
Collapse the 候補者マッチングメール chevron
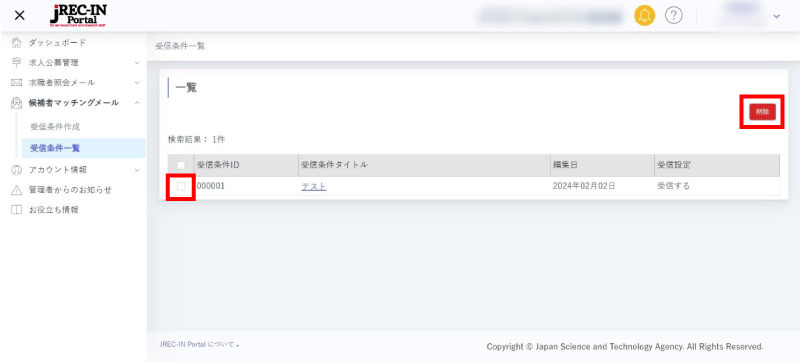[x=137, y=103]
